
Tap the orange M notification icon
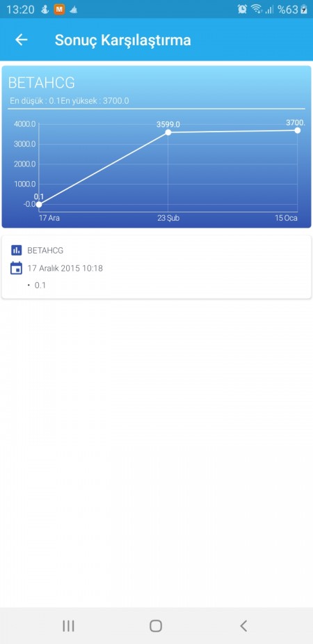60,10
